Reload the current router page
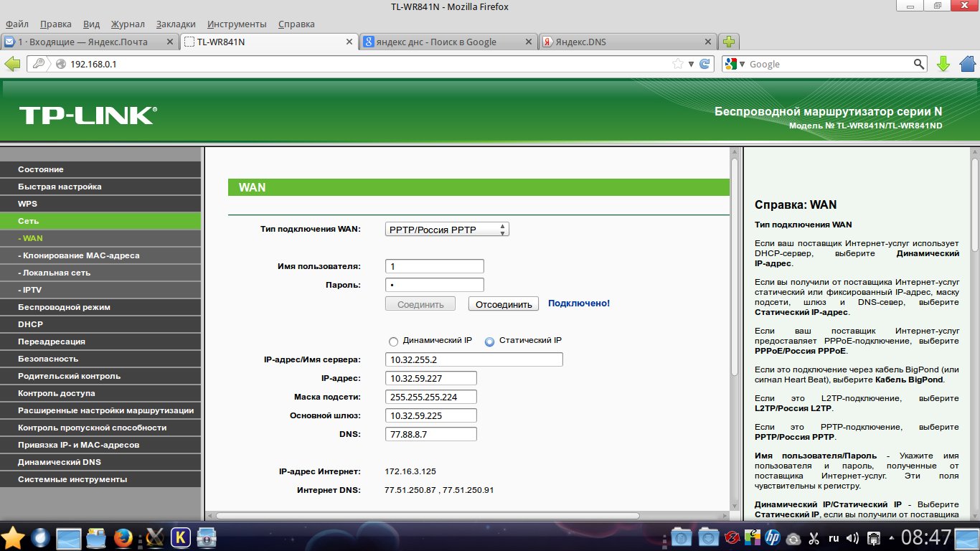The height and width of the screenshot is (551, 980). coord(705,64)
